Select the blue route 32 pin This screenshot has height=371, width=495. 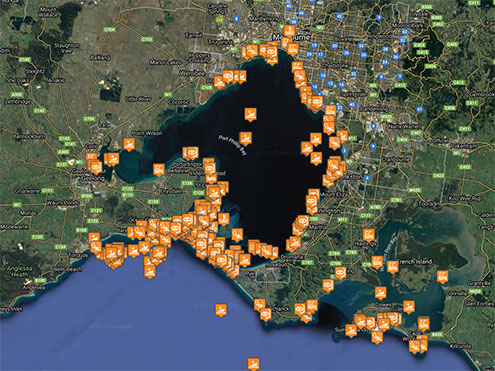click(x=361, y=45)
